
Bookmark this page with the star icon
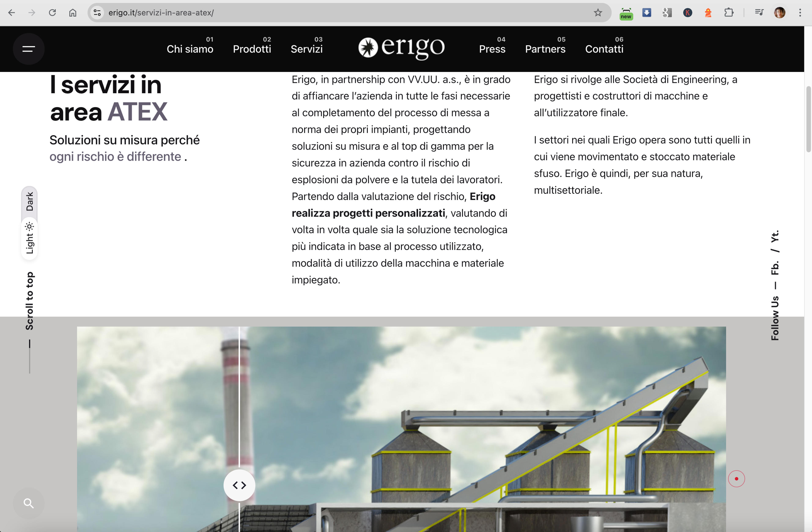pyautogui.click(x=598, y=13)
